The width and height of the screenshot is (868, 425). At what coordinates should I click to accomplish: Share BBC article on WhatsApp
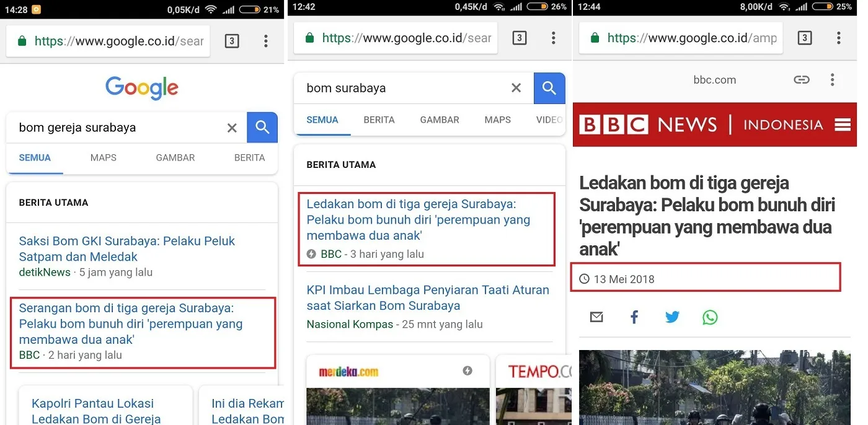coord(710,317)
